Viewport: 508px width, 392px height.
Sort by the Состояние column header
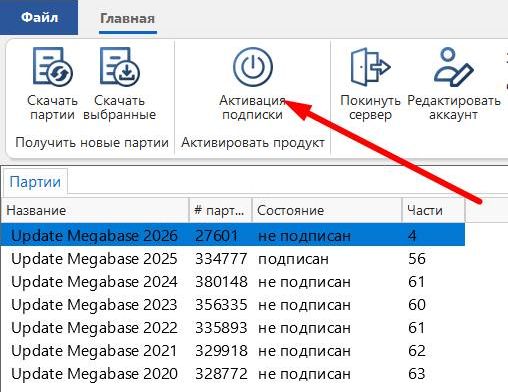tap(327, 210)
